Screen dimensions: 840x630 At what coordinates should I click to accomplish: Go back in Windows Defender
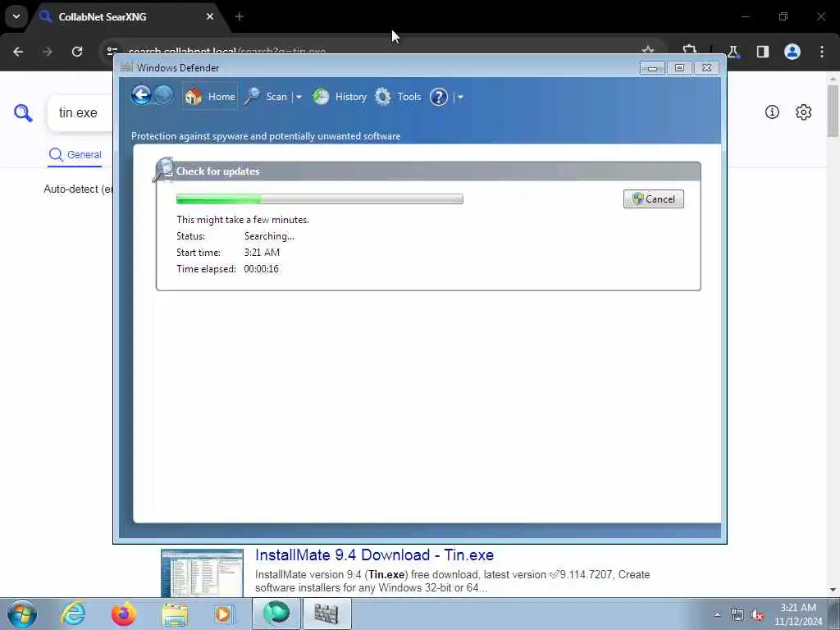pos(141,96)
